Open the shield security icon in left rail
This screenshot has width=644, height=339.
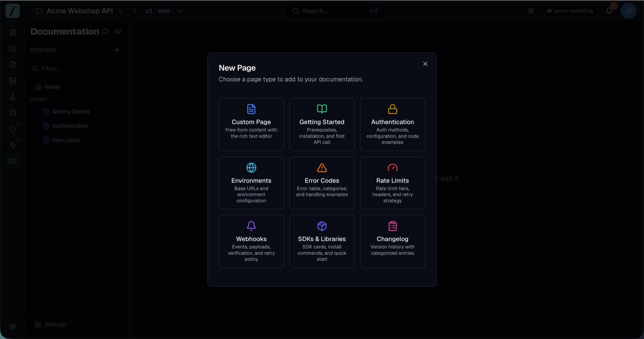click(x=12, y=129)
